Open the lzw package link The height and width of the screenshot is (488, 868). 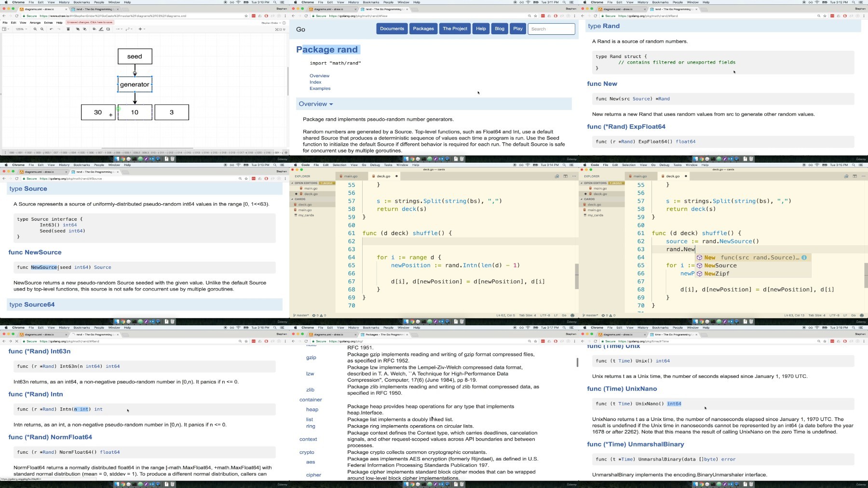pos(310,374)
